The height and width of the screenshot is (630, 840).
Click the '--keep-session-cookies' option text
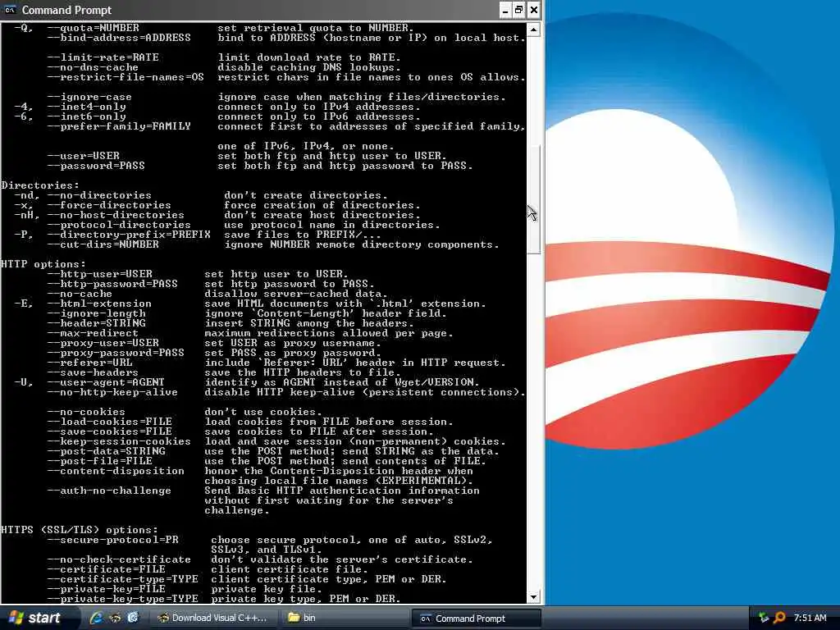point(118,441)
